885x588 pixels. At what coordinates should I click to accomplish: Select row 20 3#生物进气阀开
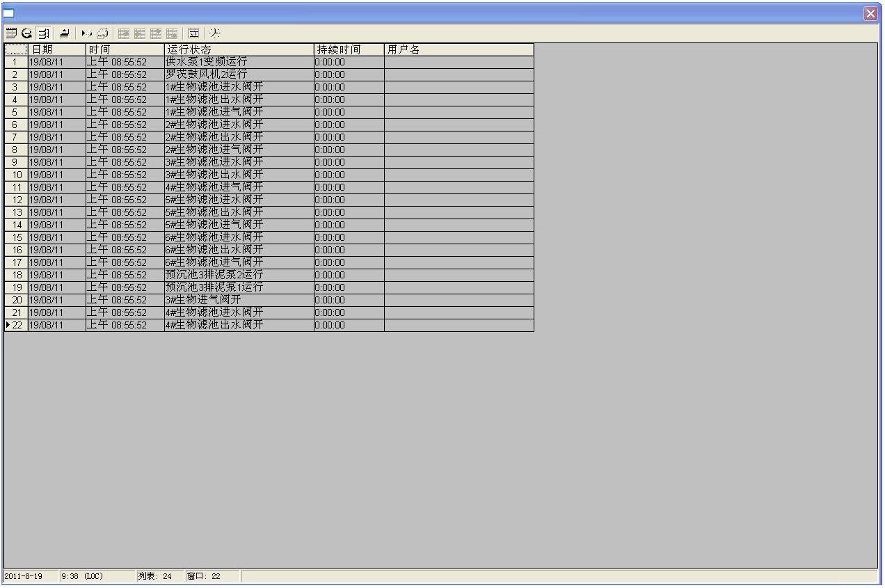(x=269, y=300)
